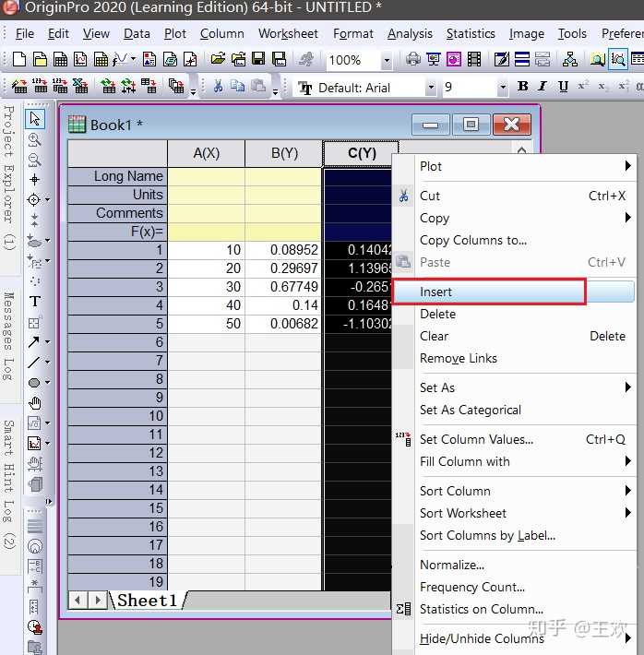Viewport: 644px width, 655px height.
Task: Toggle Superscript formatting
Action: click(582, 86)
